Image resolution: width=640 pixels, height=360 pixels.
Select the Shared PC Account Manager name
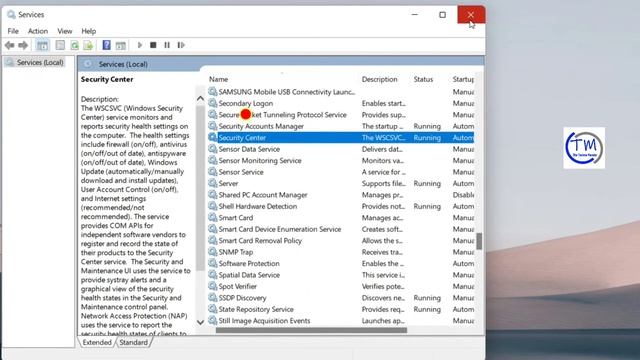click(x=263, y=195)
